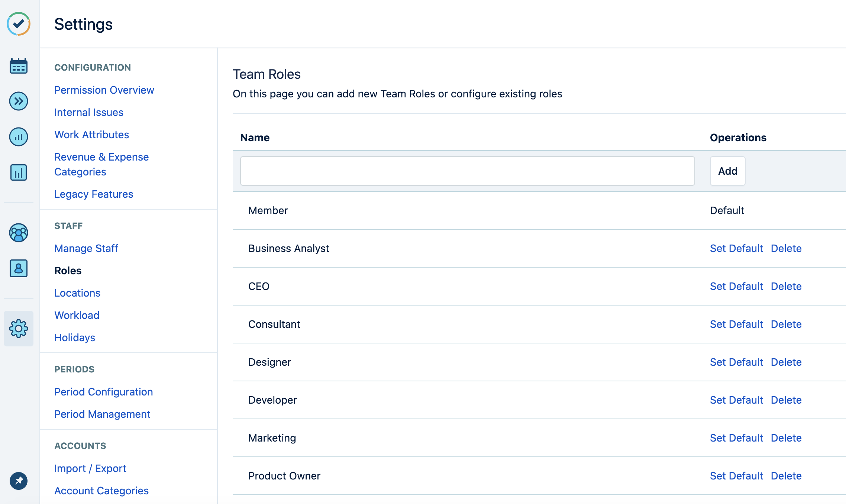Navigate to Manage Staff
Viewport: 846px width, 504px height.
pos(86,248)
